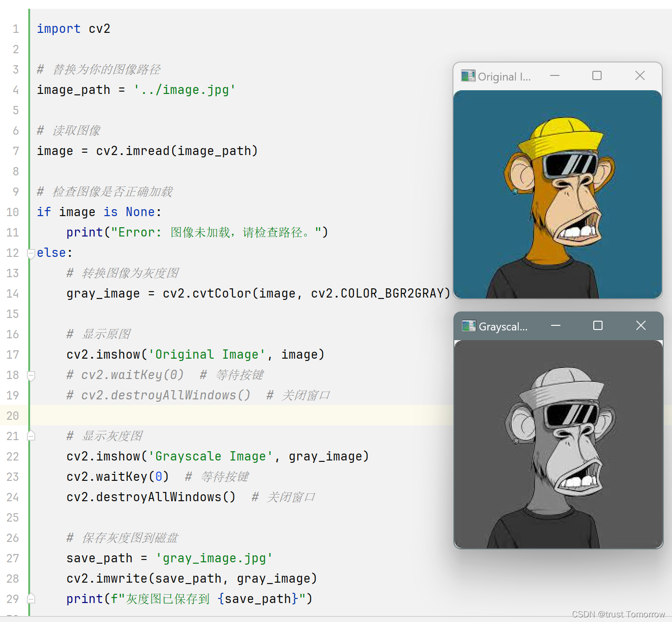Click 'cv2.waitKey(0)' on line 23
Image resolution: width=672 pixels, height=622 pixels.
coord(118,477)
